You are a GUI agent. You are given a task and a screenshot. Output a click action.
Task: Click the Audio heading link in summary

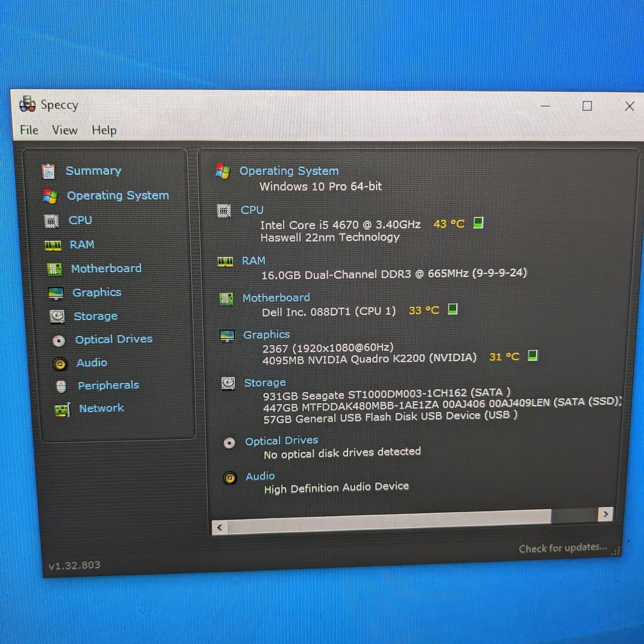(x=260, y=476)
